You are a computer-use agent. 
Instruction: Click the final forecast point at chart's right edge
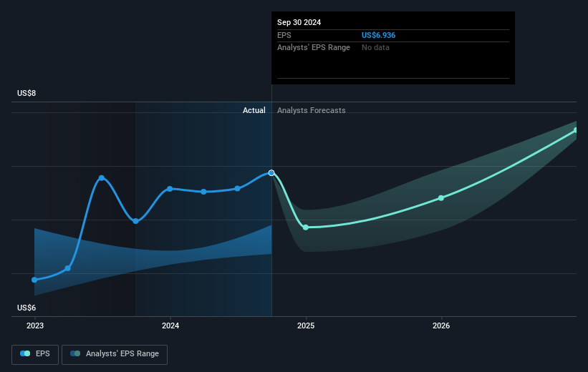576,130
